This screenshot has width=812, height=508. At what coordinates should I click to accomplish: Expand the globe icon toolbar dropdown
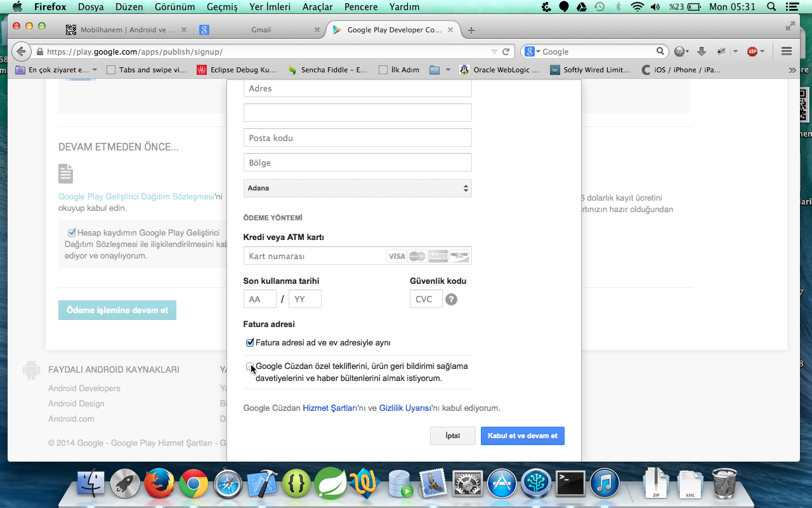[688, 52]
